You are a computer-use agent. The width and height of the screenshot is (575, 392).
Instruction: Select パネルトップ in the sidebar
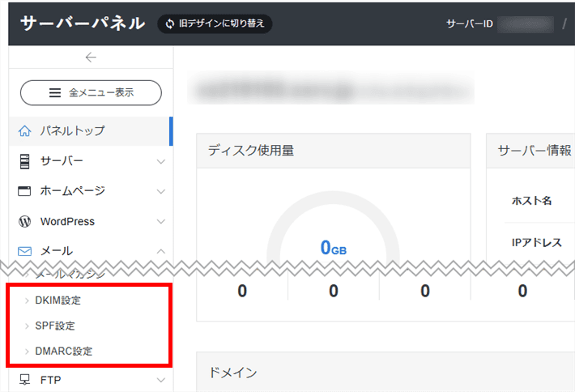click(91, 131)
